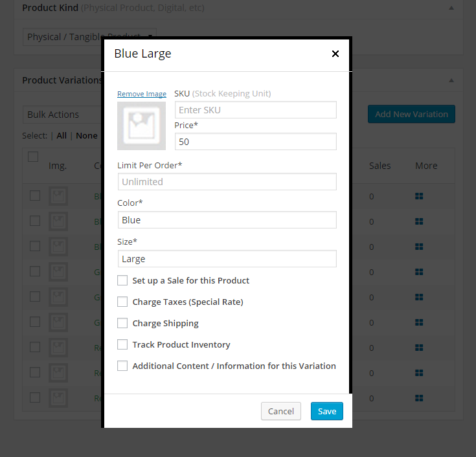Collapse the Product Variations panel arrow
476x457 pixels.
[451, 80]
